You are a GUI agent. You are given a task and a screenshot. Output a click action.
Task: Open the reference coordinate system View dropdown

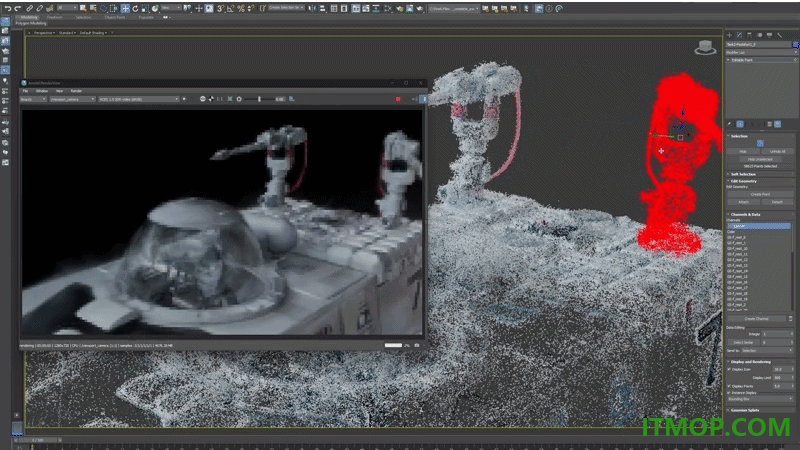(x=170, y=8)
